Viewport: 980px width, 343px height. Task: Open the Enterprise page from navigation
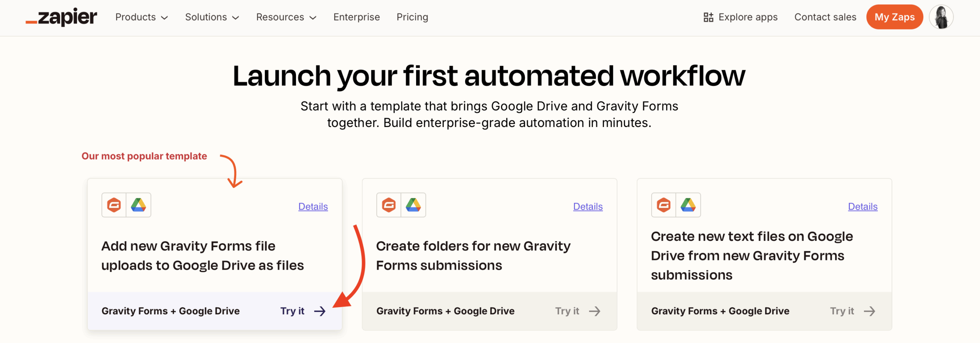pyautogui.click(x=356, y=17)
